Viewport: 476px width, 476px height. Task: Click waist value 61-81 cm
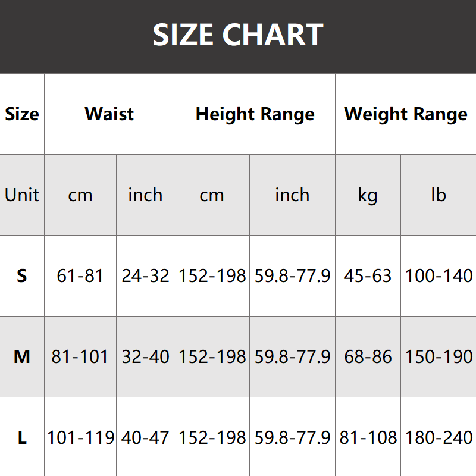coord(80,276)
